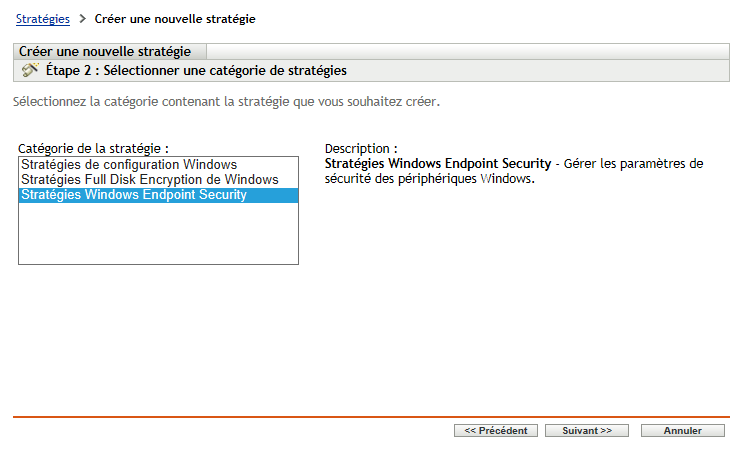Click the wizard icon beside Étape 2
The width and height of the screenshot is (749, 459).
(x=30, y=71)
